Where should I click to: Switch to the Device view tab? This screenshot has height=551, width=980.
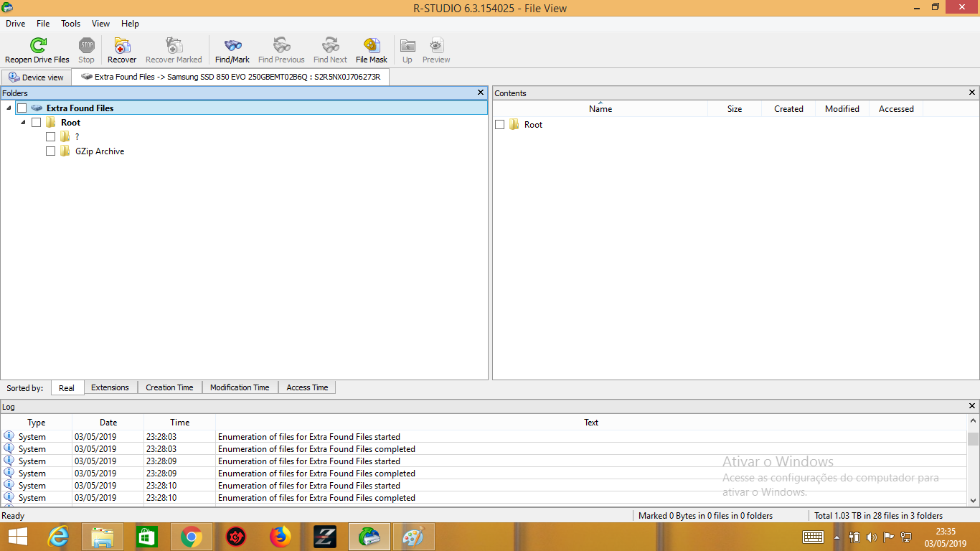(36, 77)
